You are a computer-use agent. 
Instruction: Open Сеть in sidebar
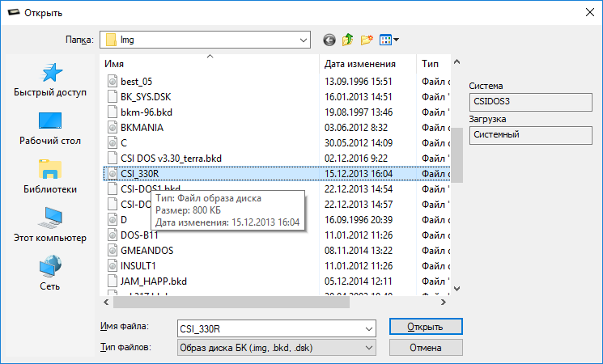50,273
